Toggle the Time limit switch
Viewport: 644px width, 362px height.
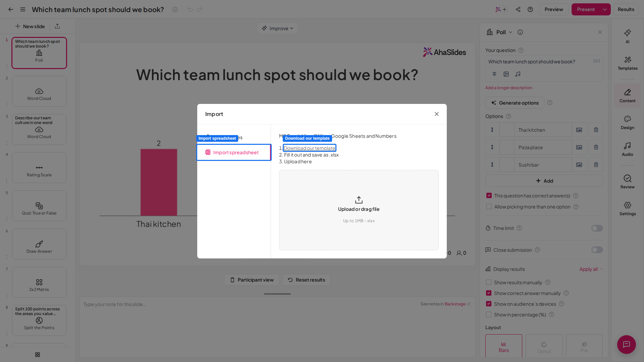pyautogui.click(x=597, y=228)
